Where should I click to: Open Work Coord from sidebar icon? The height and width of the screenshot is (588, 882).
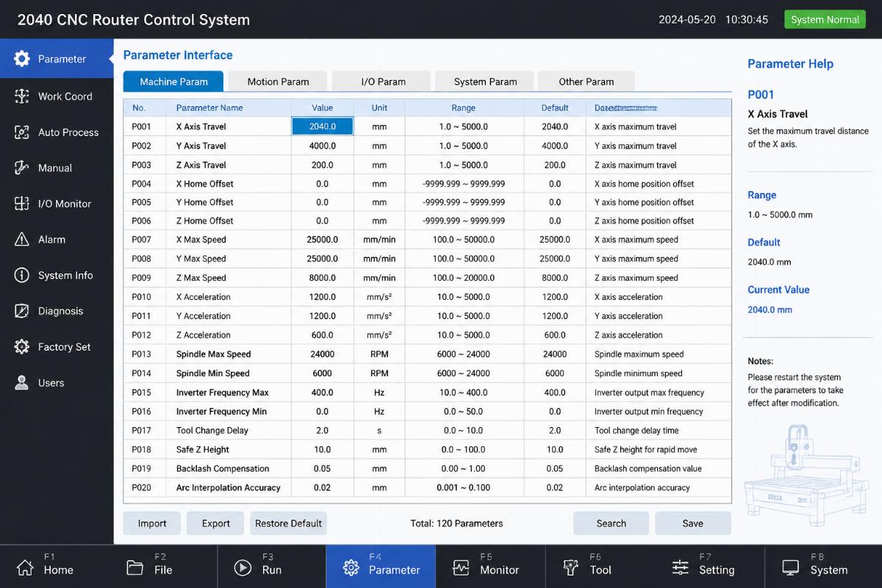click(x=22, y=96)
